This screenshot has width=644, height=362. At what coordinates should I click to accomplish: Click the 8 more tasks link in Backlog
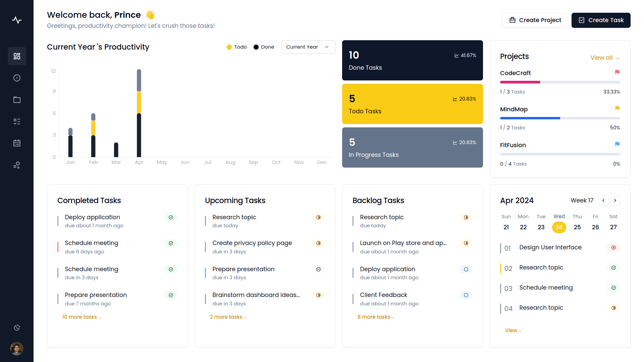tap(376, 317)
